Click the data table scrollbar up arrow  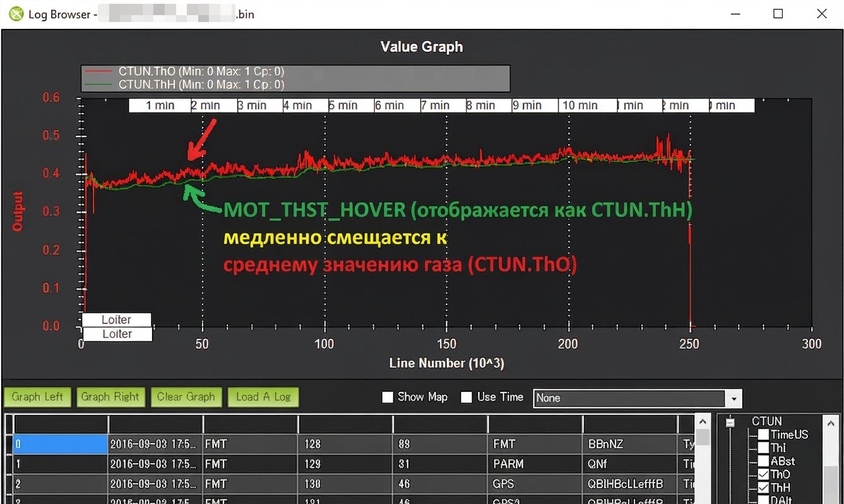703,421
